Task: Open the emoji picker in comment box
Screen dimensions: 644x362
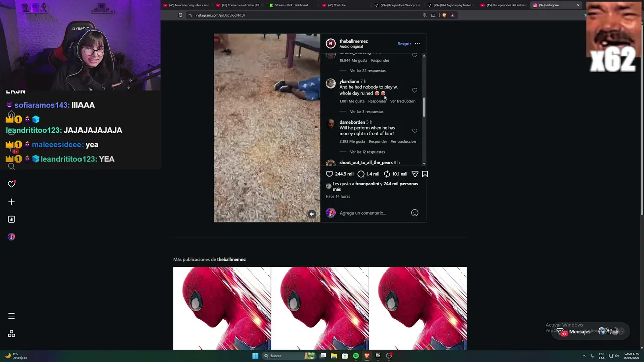Action: [x=415, y=213]
